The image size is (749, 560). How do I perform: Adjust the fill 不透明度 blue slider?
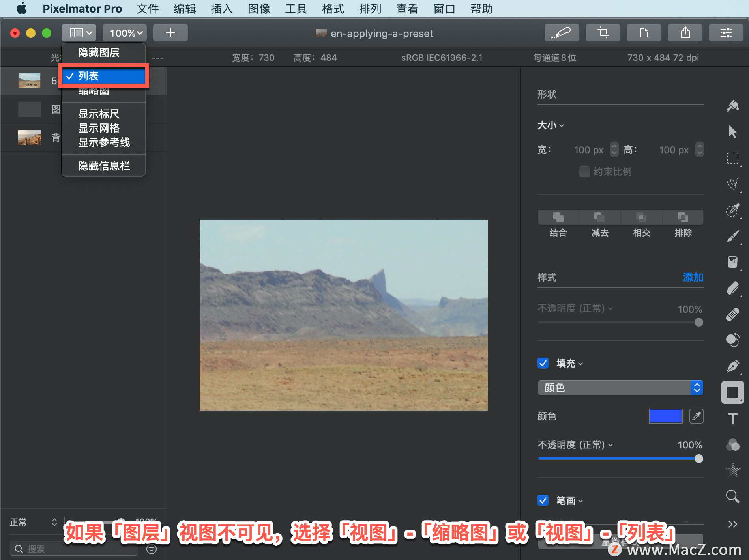(620, 459)
